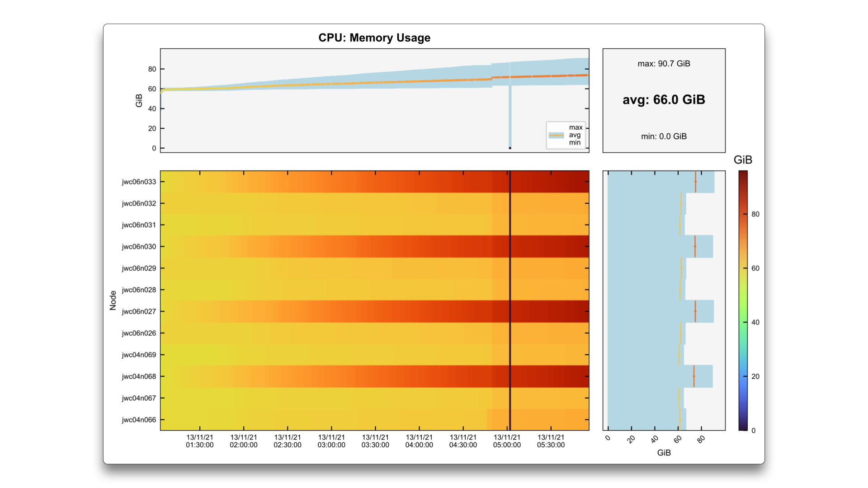Click the 80 tick on the colorbar

(755, 214)
